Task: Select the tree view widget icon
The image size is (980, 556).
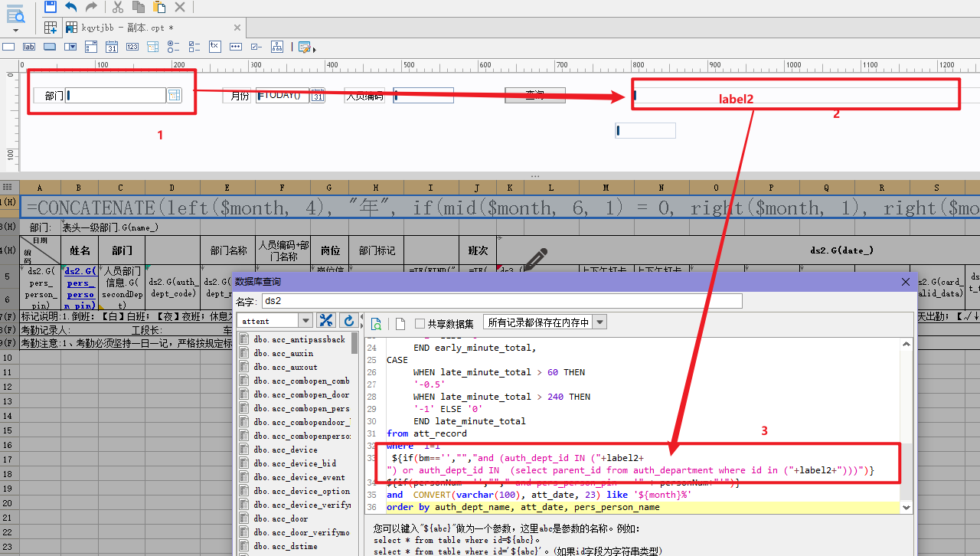Action: [277, 47]
